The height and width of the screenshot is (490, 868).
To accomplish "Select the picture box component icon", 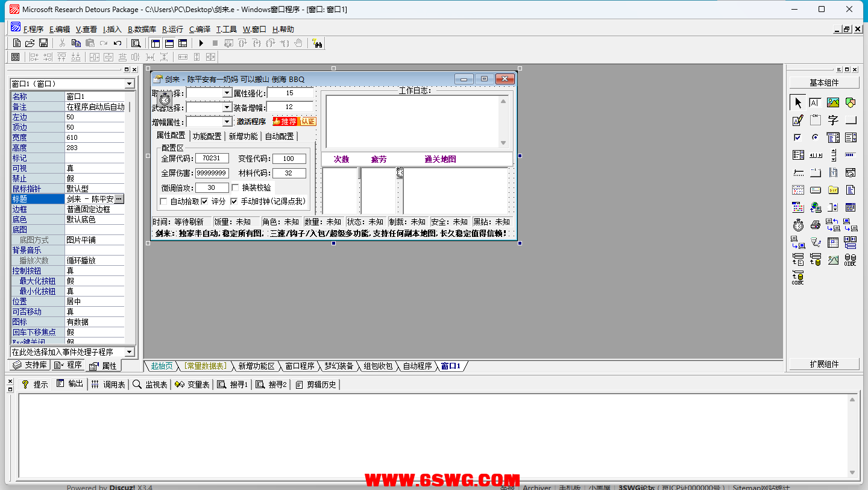I will (x=833, y=102).
